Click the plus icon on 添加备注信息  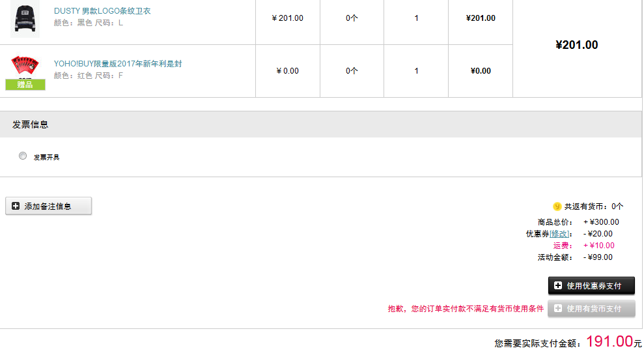click(x=16, y=207)
